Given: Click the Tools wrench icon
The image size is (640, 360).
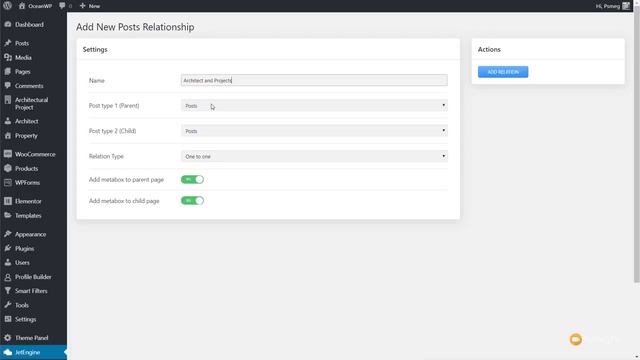Looking at the screenshot, I should tap(8, 305).
